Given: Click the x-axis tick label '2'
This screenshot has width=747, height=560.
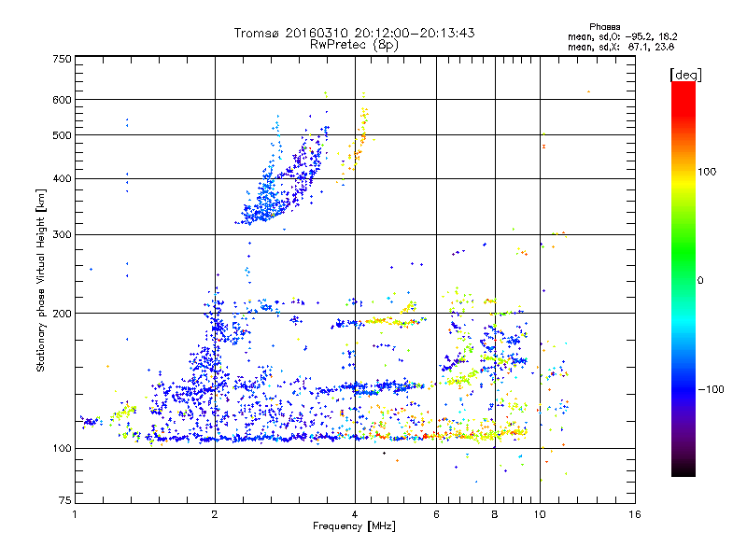Looking at the screenshot, I should click(215, 514).
